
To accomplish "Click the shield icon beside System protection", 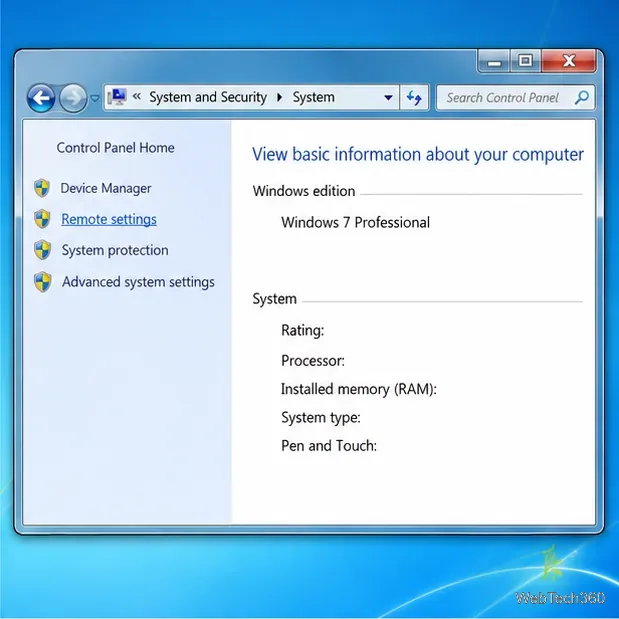I will coord(42,250).
